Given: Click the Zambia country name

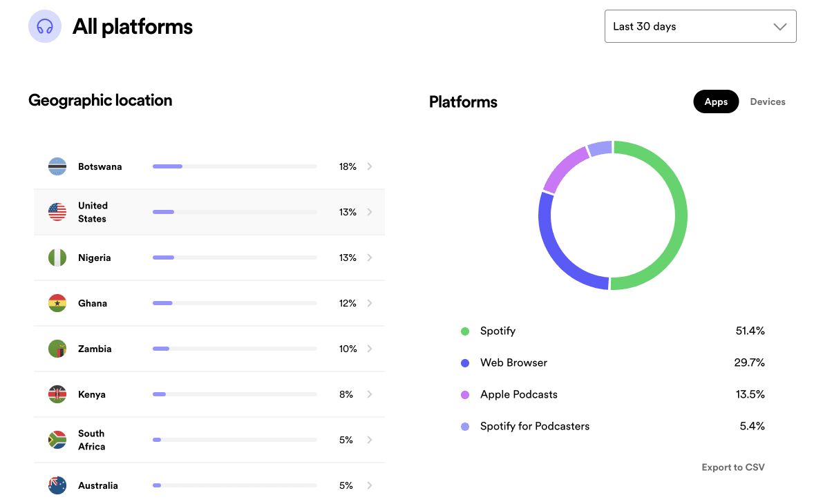Looking at the screenshot, I should [x=95, y=349].
